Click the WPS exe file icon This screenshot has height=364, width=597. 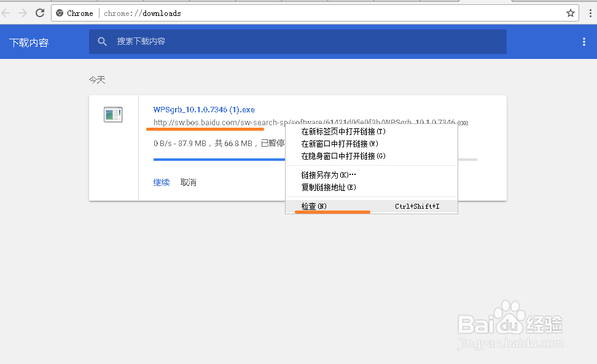point(113,115)
